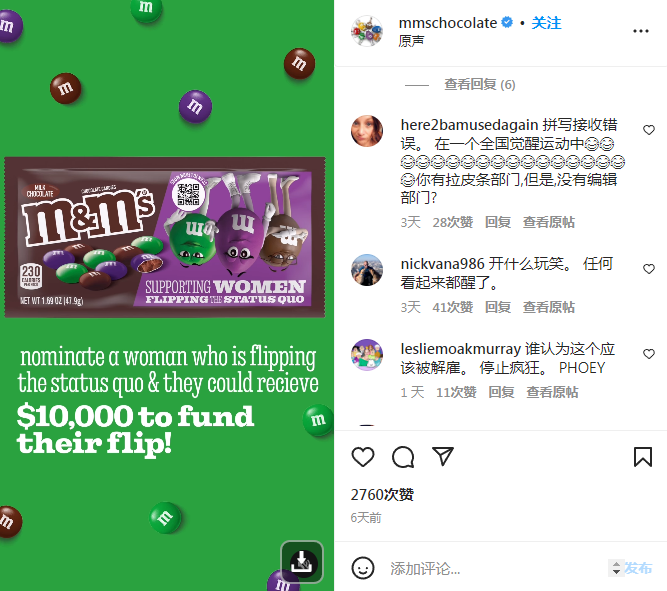Open the stepper arrows near 发布

[616, 568]
